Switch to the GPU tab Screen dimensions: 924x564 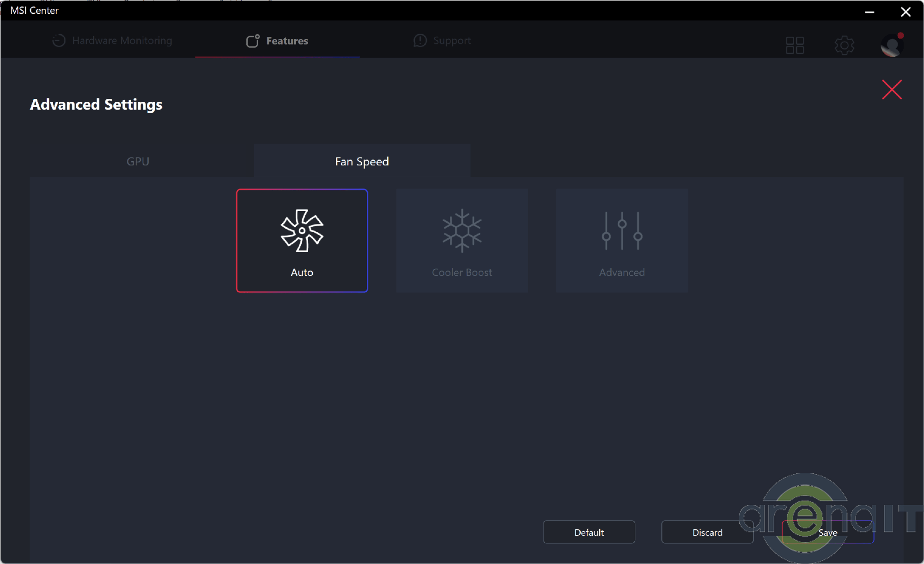(138, 161)
